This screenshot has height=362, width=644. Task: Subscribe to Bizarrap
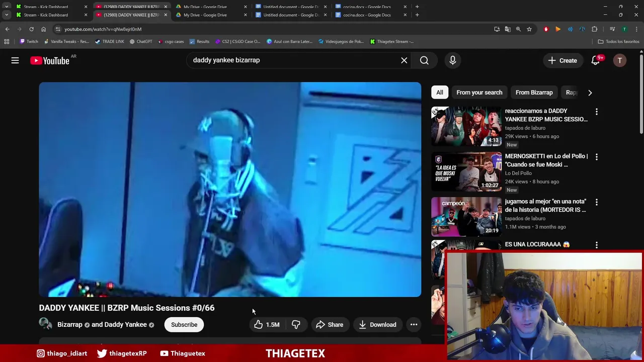(184, 325)
